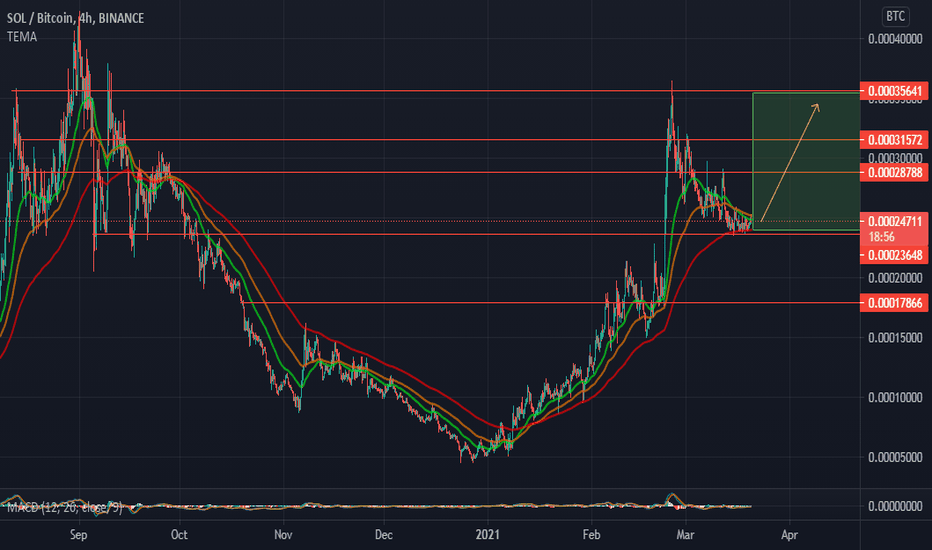Click the current price 0.00024711 label
This screenshot has height=550, width=932.
click(895, 221)
